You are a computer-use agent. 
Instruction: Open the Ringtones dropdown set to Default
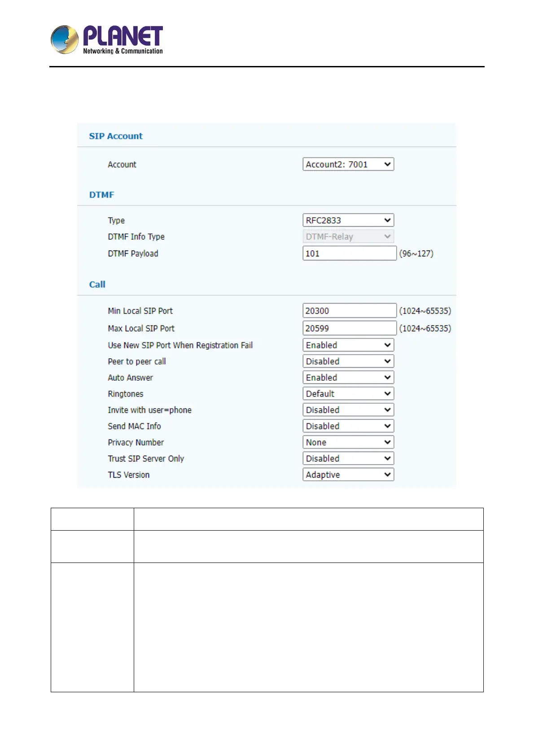point(348,394)
